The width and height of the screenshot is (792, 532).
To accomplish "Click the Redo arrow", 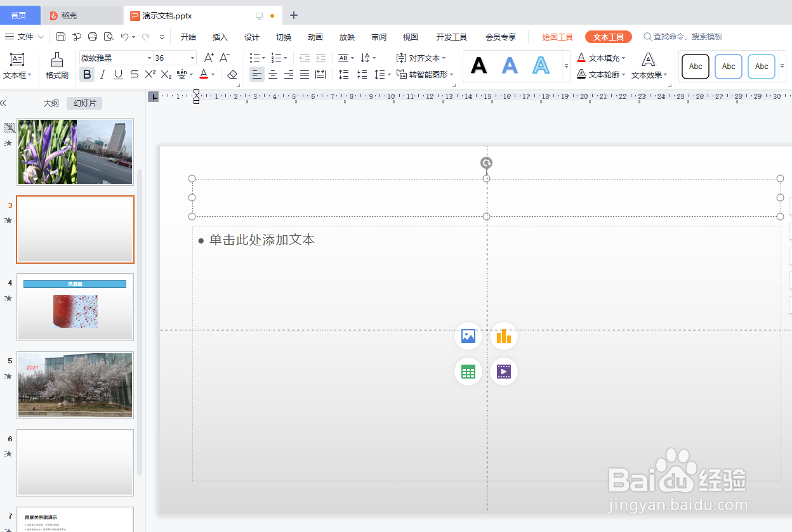I will click(146, 37).
